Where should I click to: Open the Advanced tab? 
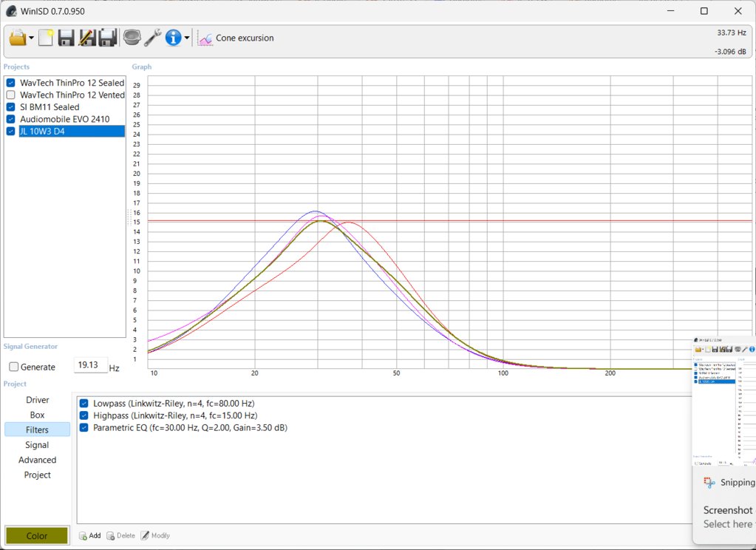pyautogui.click(x=38, y=460)
